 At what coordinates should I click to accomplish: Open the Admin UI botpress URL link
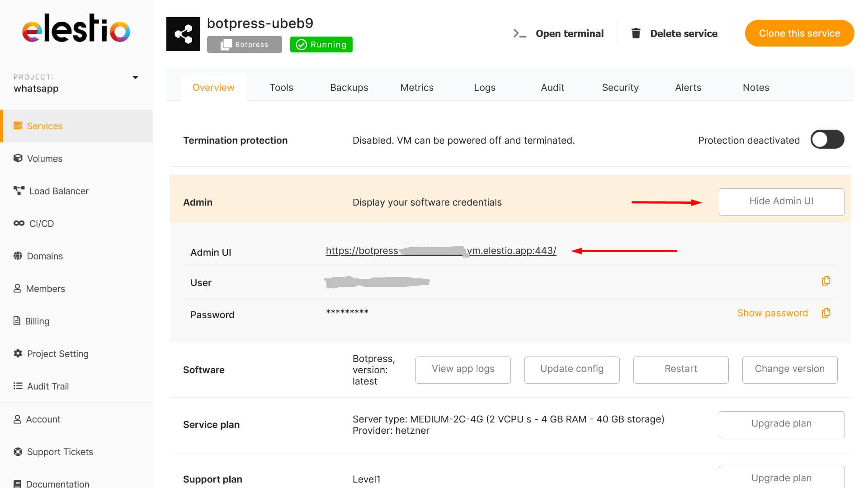click(440, 251)
